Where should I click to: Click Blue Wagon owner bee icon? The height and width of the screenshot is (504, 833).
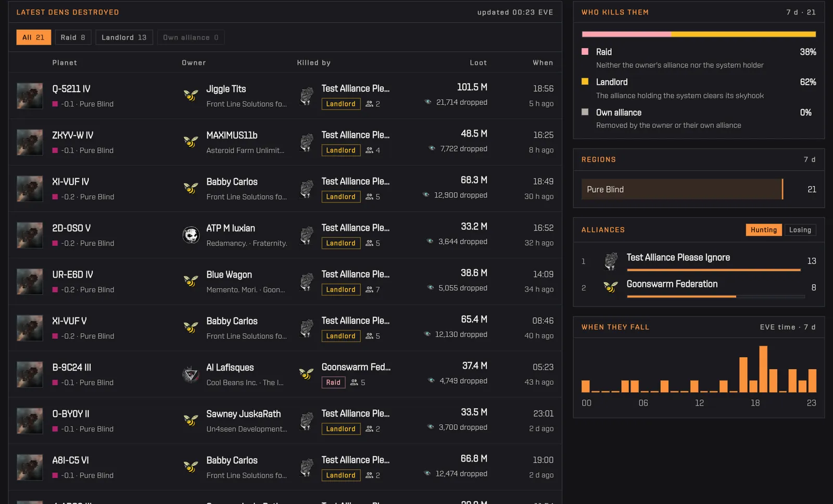point(191,281)
